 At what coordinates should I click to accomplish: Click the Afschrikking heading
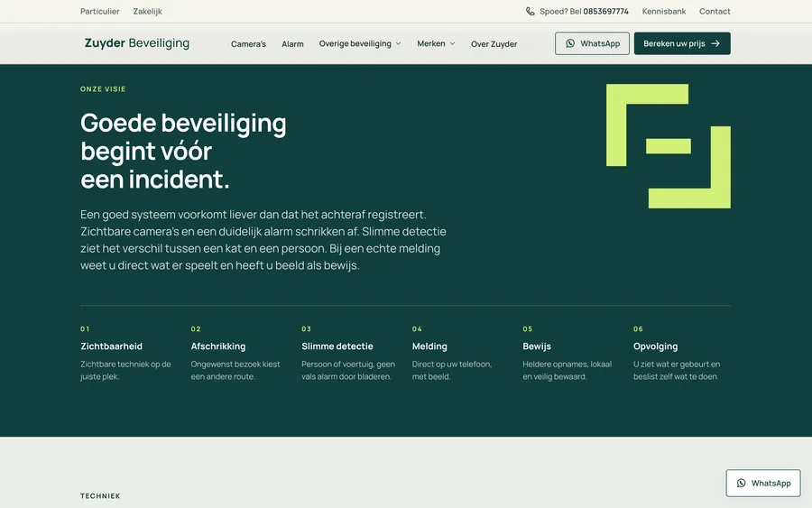(x=218, y=346)
